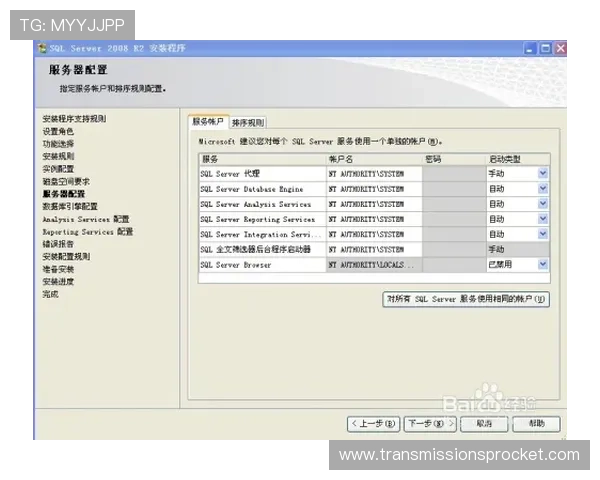The height and width of the screenshot is (480, 600).
Task: Select the SQL Server Database Engine service name
Action: click(251, 189)
